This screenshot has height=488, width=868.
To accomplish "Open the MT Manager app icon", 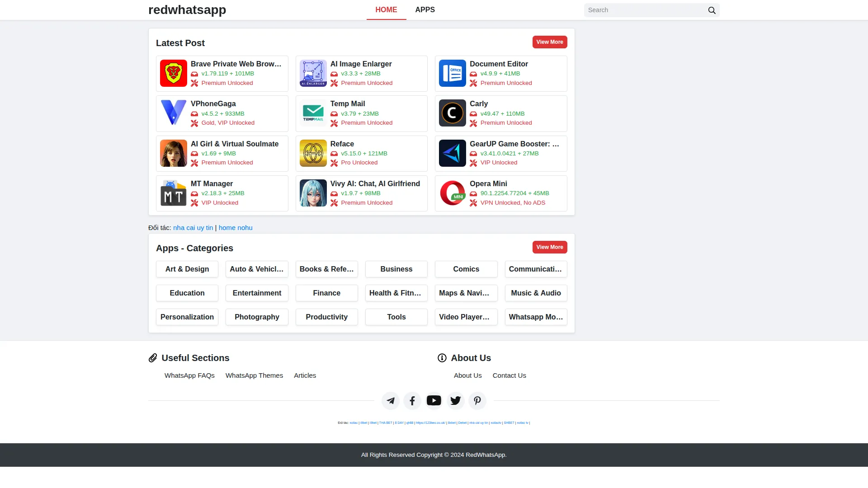I will [174, 193].
